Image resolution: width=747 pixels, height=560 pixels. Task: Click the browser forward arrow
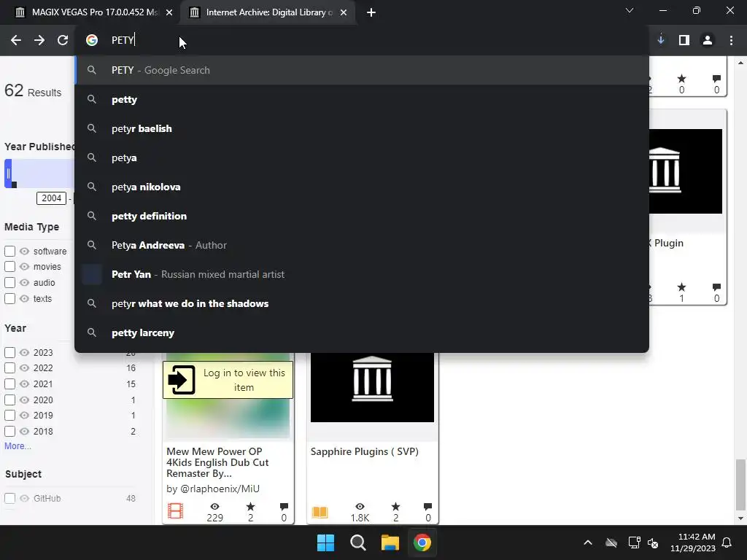click(x=39, y=41)
